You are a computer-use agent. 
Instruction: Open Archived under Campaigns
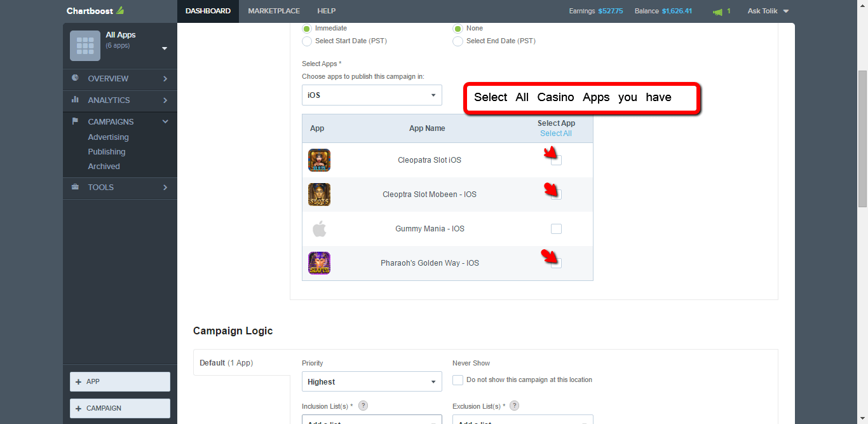[x=104, y=167]
